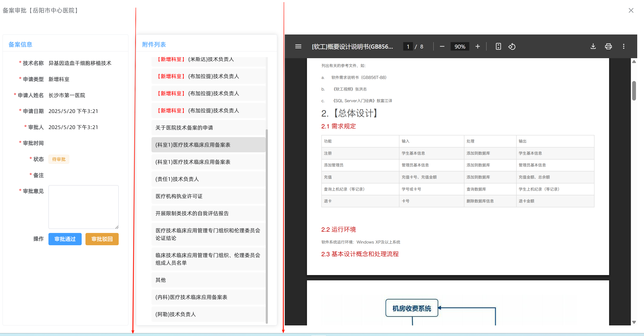Open the PDF more actions menu
The height and width of the screenshot is (336, 644).
(x=623, y=47)
